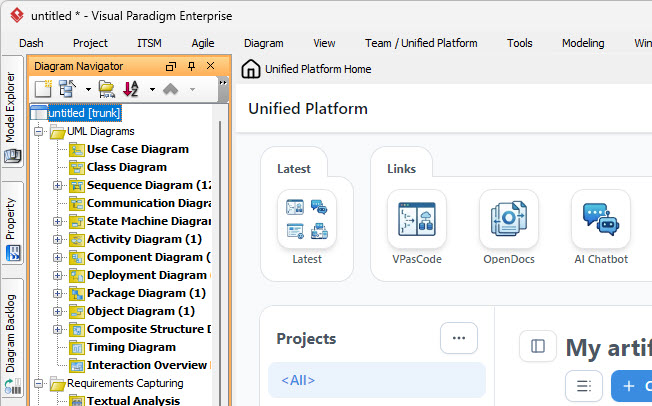
Task: Open the Diagram menu
Action: (264, 43)
